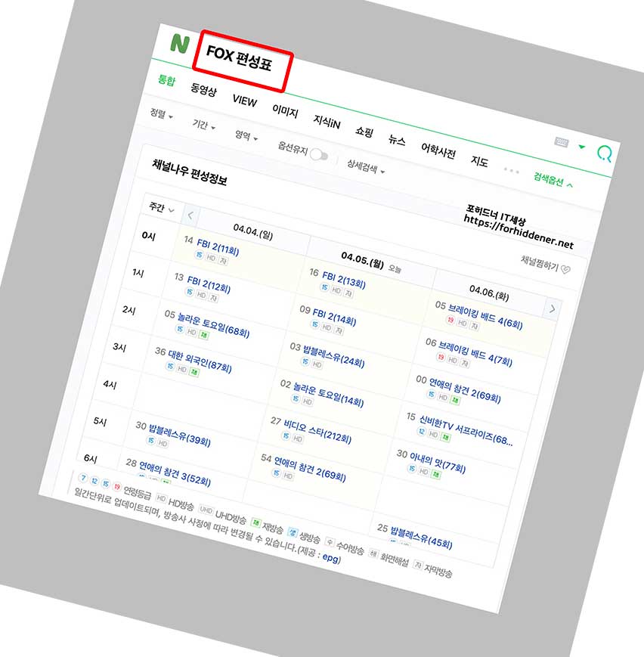Expand the 상세검색 dropdown
The width and height of the screenshot is (644, 657).
coord(365,167)
